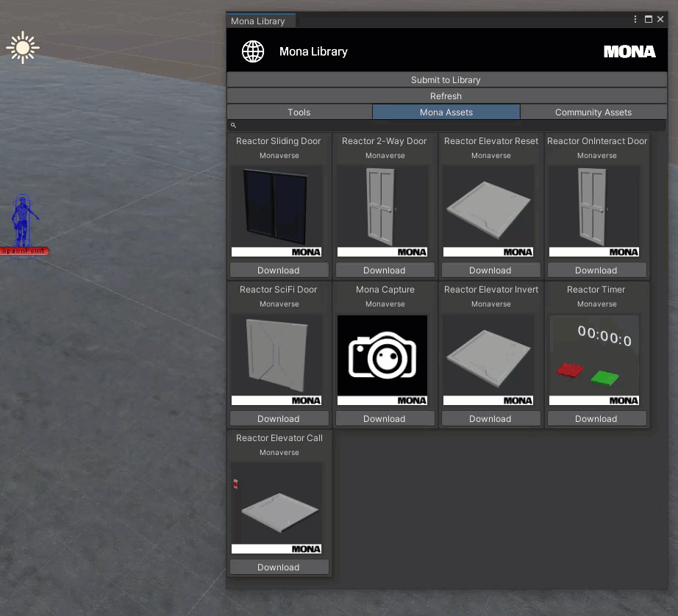Screen dimensions: 678x616
Task: Select the Reactor Timer preview image
Action: (x=596, y=359)
